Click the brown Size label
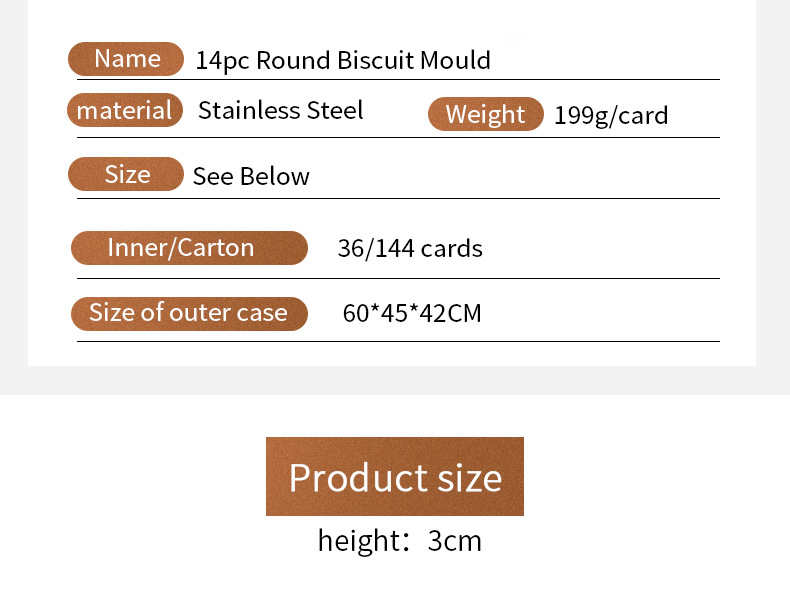This screenshot has width=790, height=597. coord(126,175)
